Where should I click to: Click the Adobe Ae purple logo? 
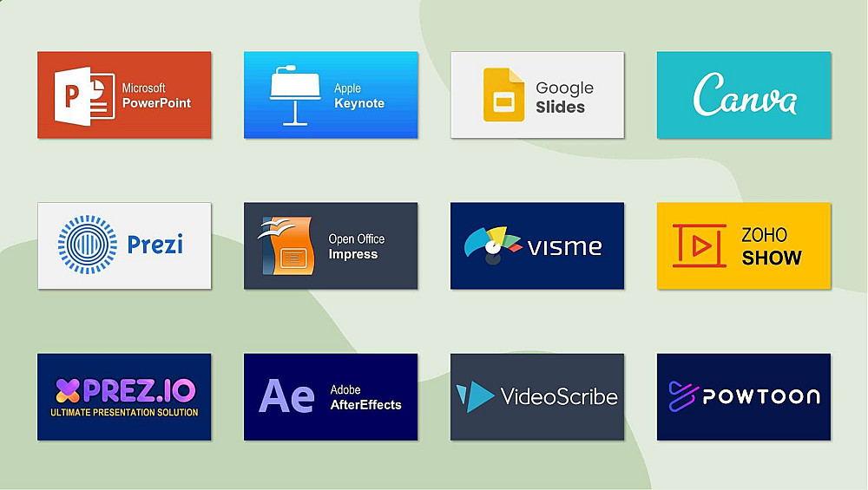pyautogui.click(x=286, y=396)
